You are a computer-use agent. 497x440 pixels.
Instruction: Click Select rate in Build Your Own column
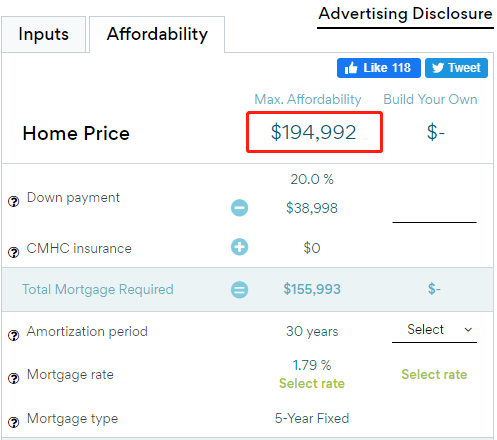click(x=434, y=374)
